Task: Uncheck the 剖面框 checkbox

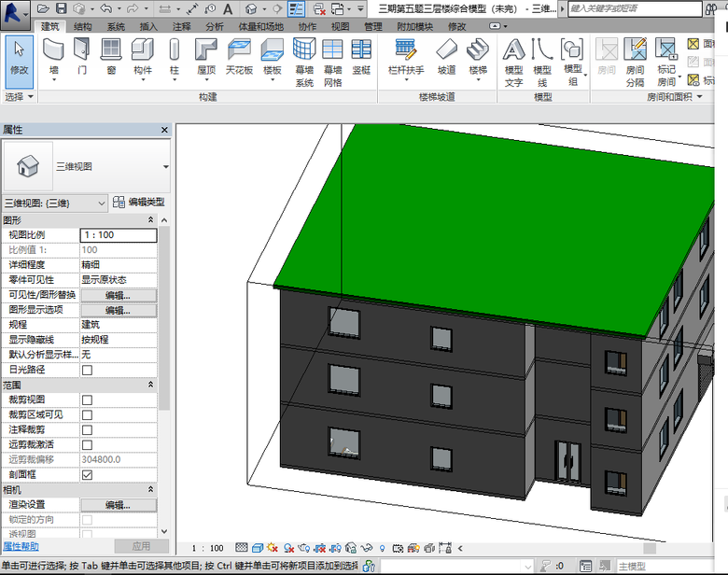Action: [x=87, y=474]
